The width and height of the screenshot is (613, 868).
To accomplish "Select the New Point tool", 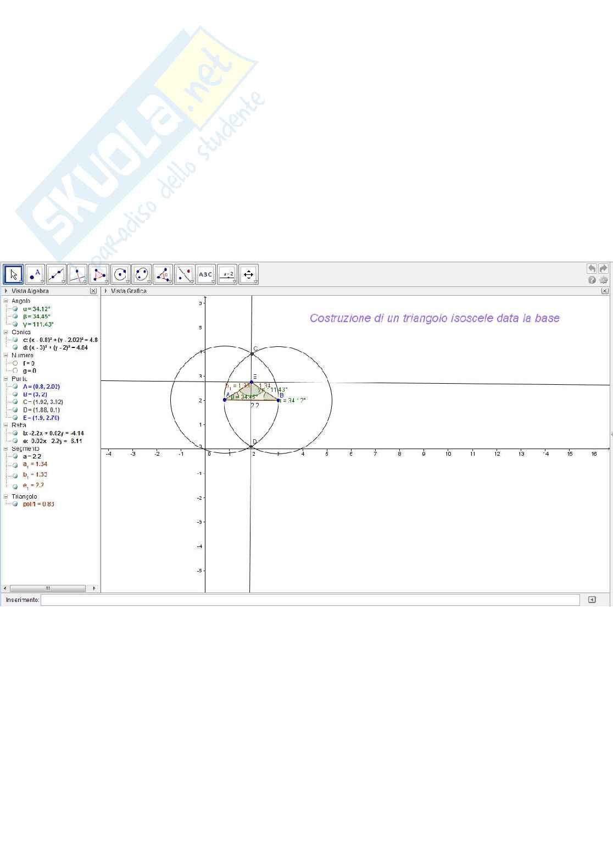I will (x=35, y=274).
